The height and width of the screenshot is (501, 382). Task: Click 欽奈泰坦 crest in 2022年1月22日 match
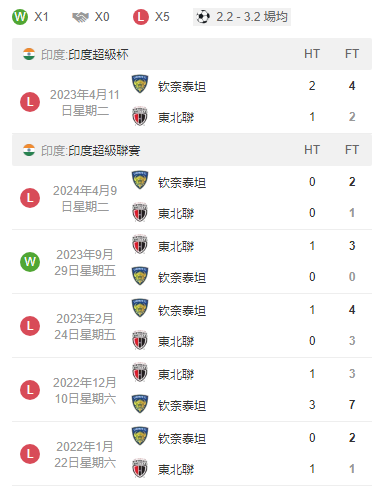[140, 436]
